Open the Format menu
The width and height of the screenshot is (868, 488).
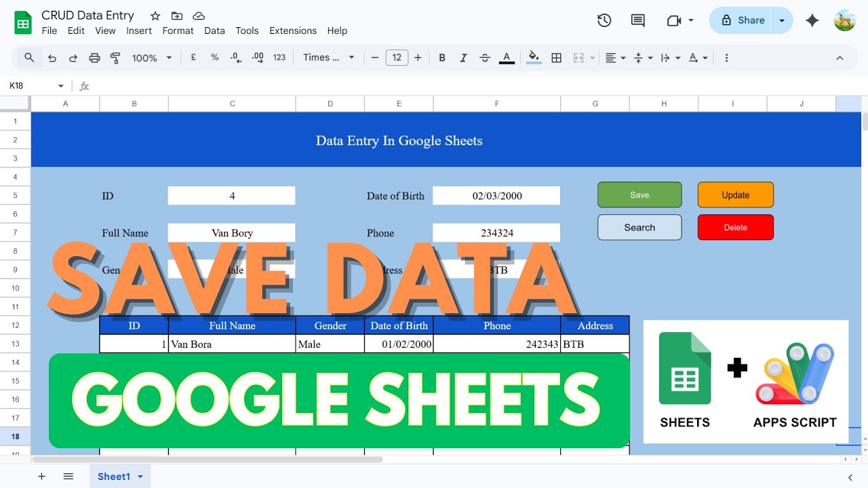pos(178,30)
